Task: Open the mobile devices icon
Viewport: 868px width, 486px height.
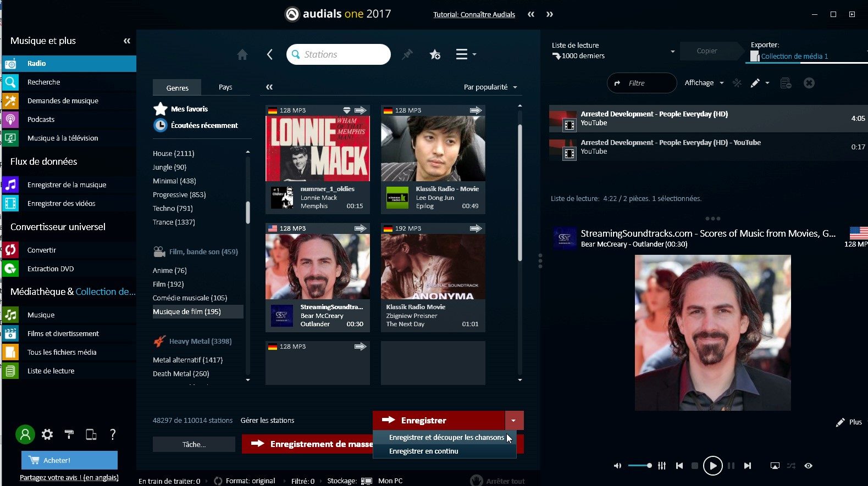Action: pos(91,434)
